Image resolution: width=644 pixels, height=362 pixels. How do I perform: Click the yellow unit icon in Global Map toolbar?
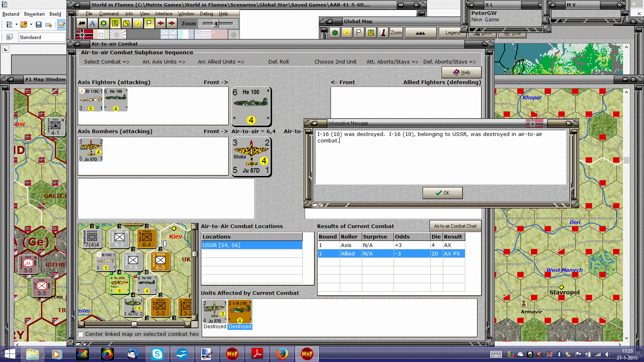(371, 33)
